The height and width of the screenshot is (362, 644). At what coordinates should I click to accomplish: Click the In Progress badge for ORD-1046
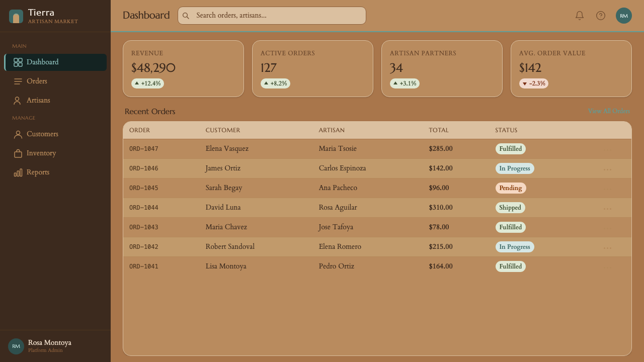tap(515, 168)
